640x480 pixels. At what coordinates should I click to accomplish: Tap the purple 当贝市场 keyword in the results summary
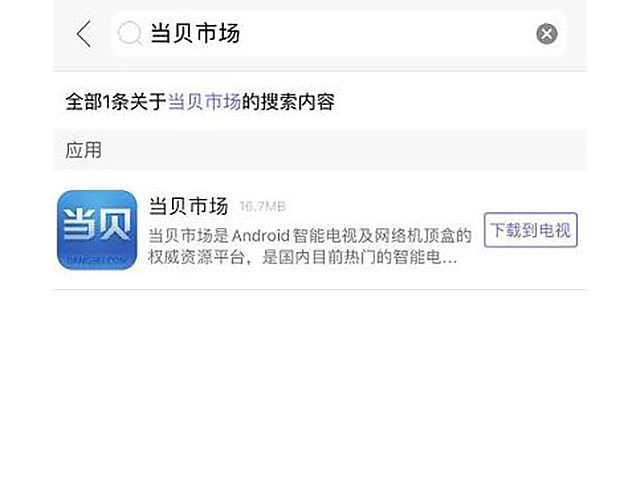pyautogui.click(x=204, y=102)
